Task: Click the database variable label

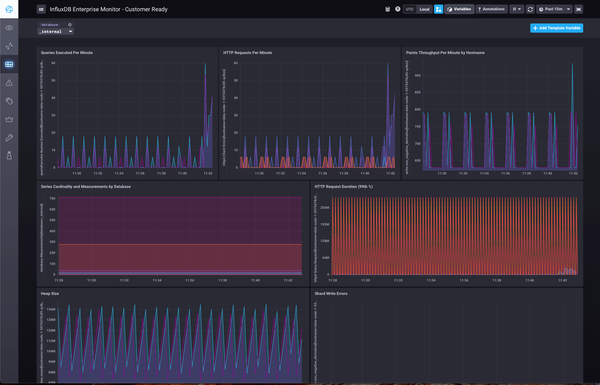Action: (x=49, y=24)
